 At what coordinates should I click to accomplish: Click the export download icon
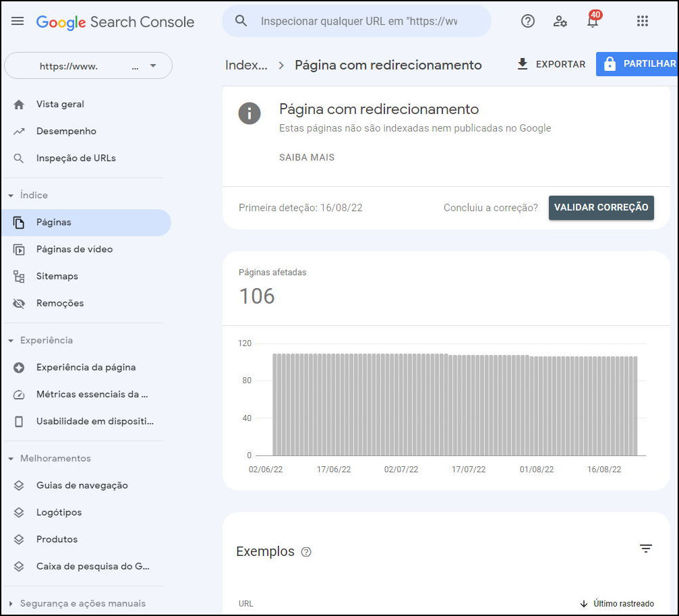coord(523,63)
